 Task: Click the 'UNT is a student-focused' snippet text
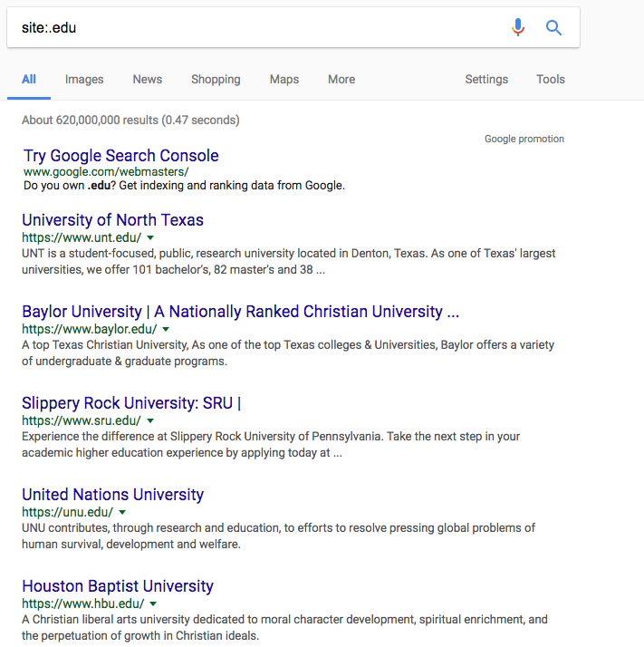pyautogui.click(x=289, y=261)
